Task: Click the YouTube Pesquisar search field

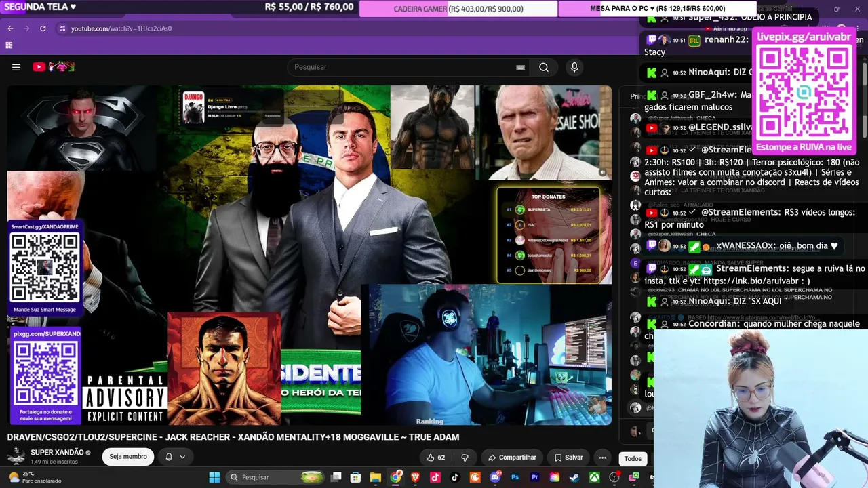Action: [403, 67]
